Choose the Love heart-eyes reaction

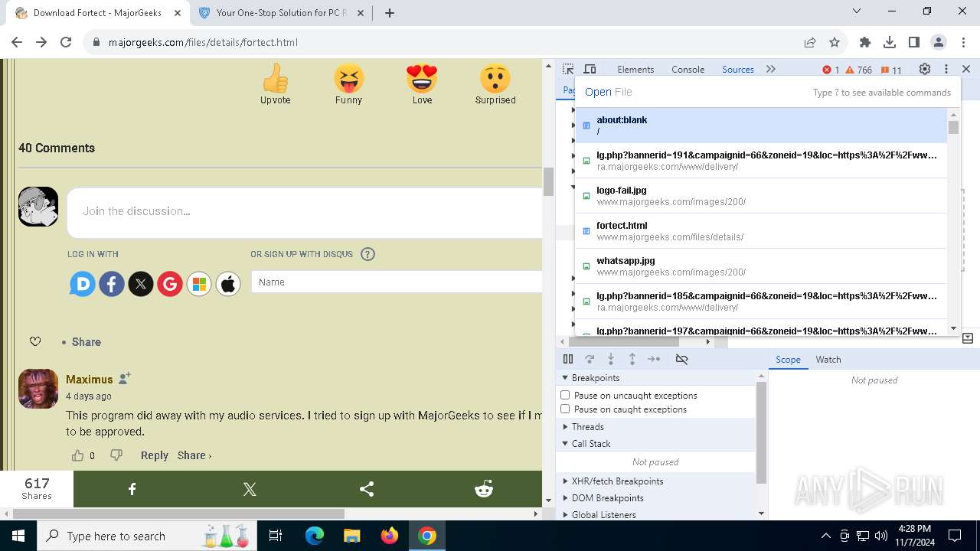tap(422, 78)
